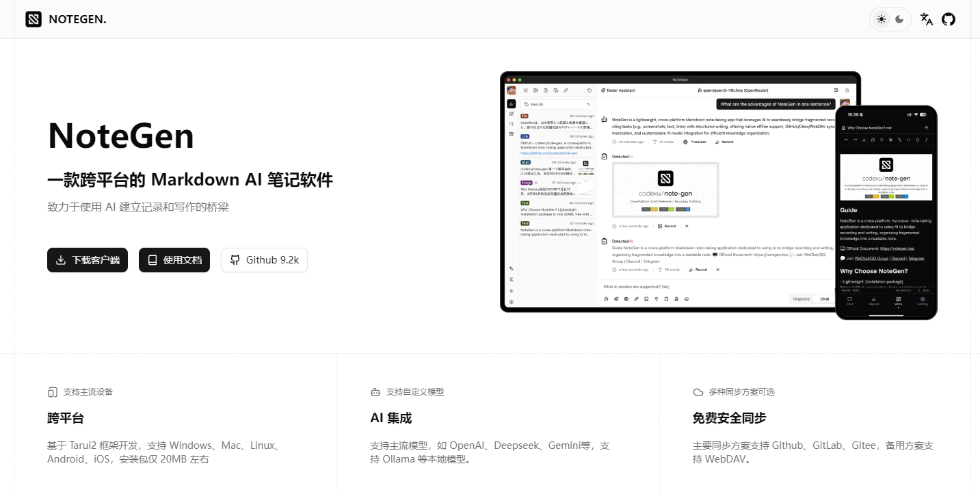The height and width of the screenshot is (492, 980).
Task: Click the device icon beside 支持主流设备
Action: [x=53, y=392]
